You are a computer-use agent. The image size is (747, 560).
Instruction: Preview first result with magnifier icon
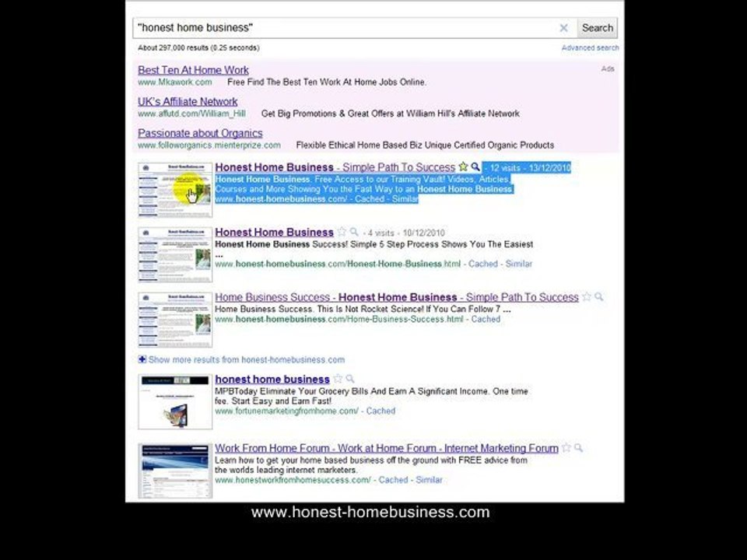475,166
